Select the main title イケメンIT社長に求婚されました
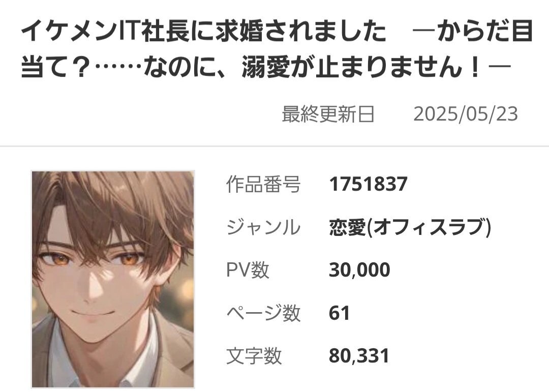The height and width of the screenshot is (392, 549). tap(204, 31)
